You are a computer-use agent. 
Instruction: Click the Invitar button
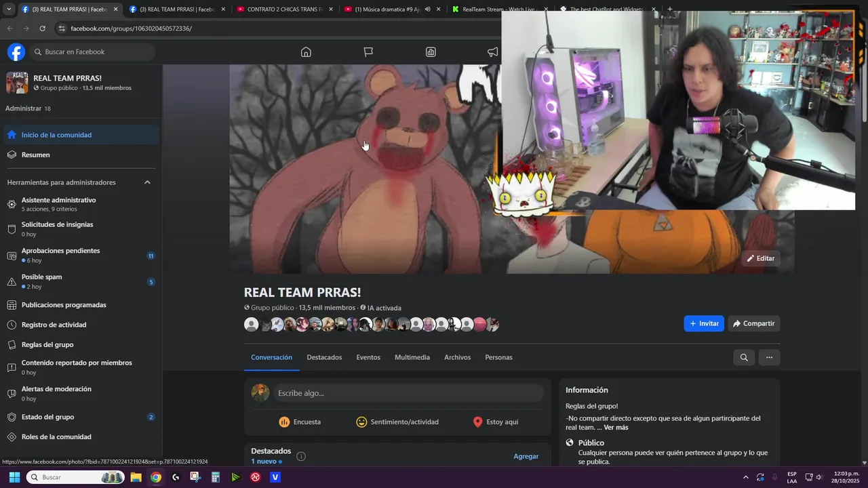pyautogui.click(x=704, y=323)
